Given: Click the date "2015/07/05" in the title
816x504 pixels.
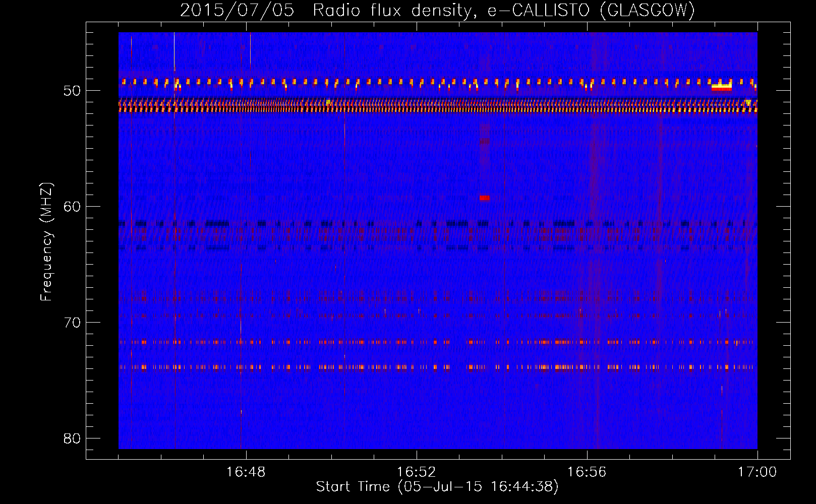Looking at the screenshot, I should click(x=237, y=10).
